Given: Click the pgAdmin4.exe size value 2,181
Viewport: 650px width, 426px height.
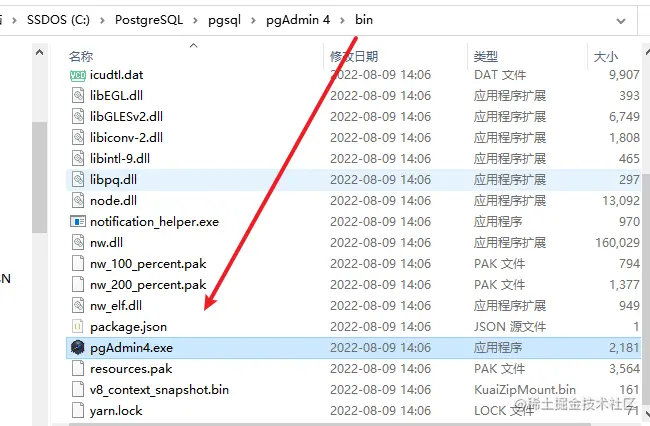Looking at the screenshot, I should point(624,347).
